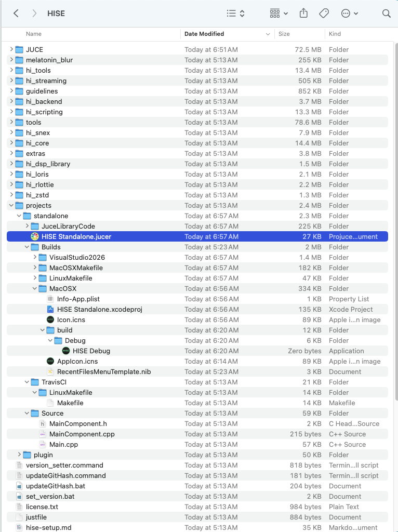Sort by the Size column header
The image size is (398, 532).
[x=284, y=34]
